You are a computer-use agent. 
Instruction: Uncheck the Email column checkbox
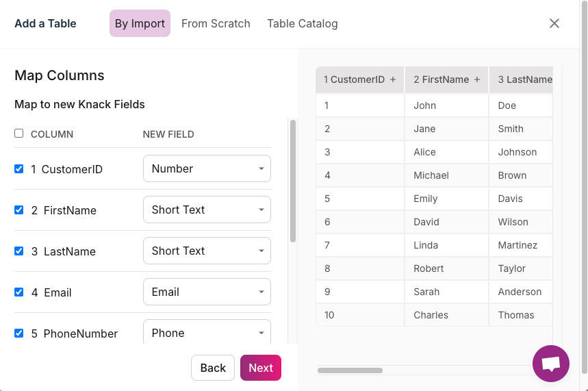tap(19, 292)
